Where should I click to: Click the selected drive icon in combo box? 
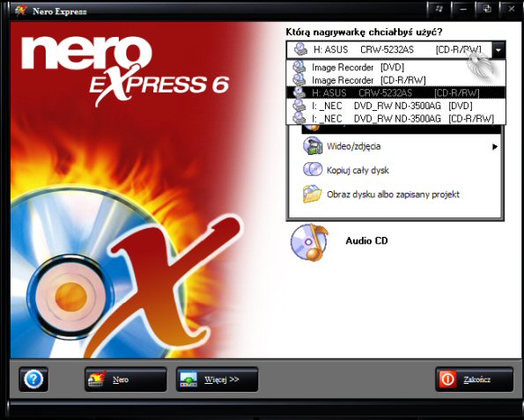coord(301,50)
